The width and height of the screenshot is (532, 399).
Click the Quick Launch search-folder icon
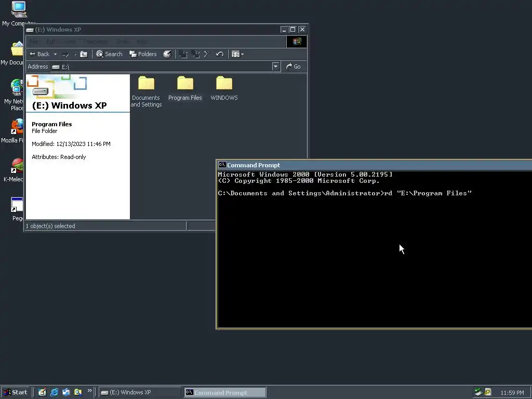[x=78, y=392]
